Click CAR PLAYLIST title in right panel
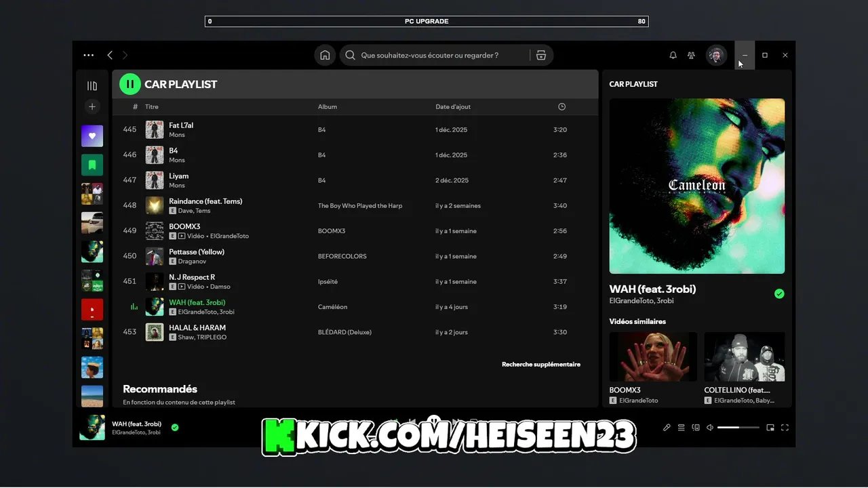Image resolution: width=868 pixels, height=488 pixels. [x=633, y=84]
